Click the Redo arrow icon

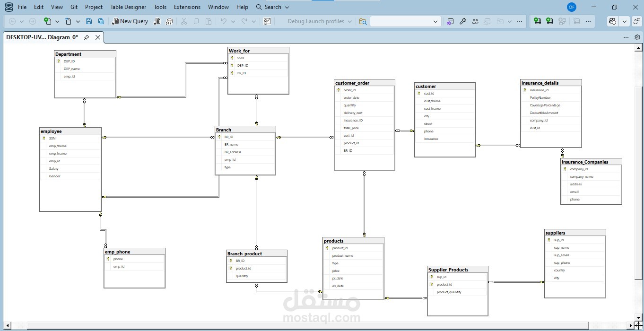coord(244,21)
